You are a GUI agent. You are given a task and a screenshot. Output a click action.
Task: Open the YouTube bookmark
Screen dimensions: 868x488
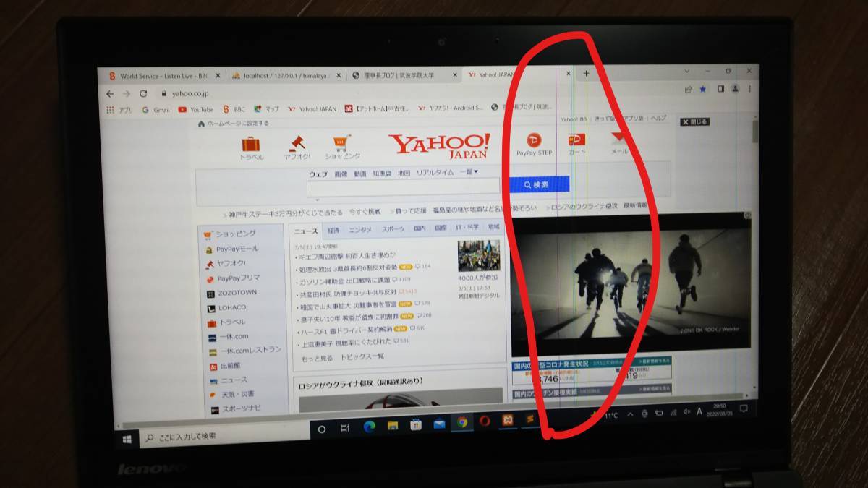point(196,110)
